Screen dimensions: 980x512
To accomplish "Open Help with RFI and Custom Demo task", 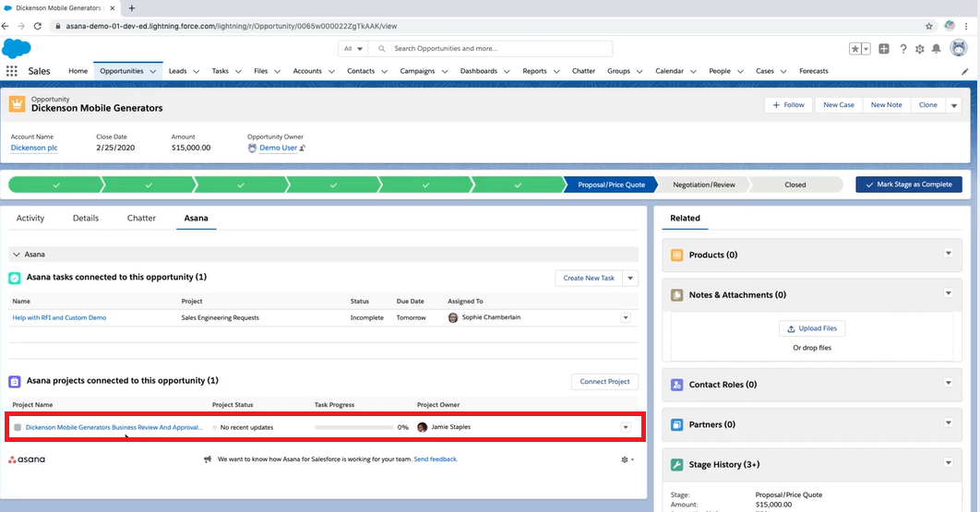I will (59, 317).
